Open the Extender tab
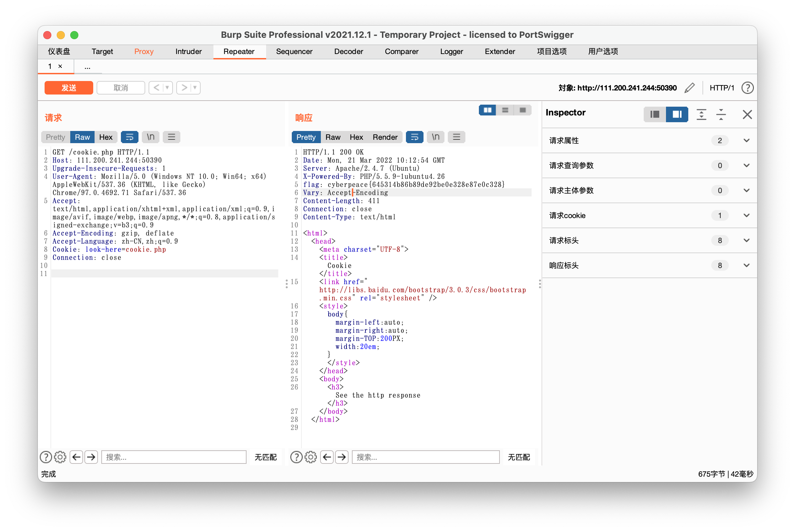The width and height of the screenshot is (795, 532). [x=500, y=52]
